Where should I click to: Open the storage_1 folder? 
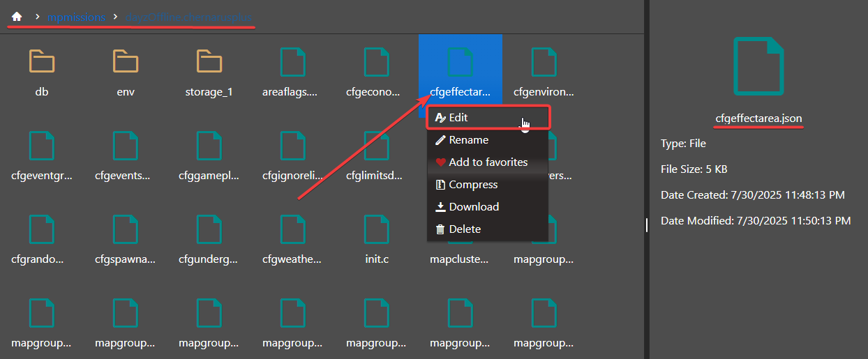[209, 73]
